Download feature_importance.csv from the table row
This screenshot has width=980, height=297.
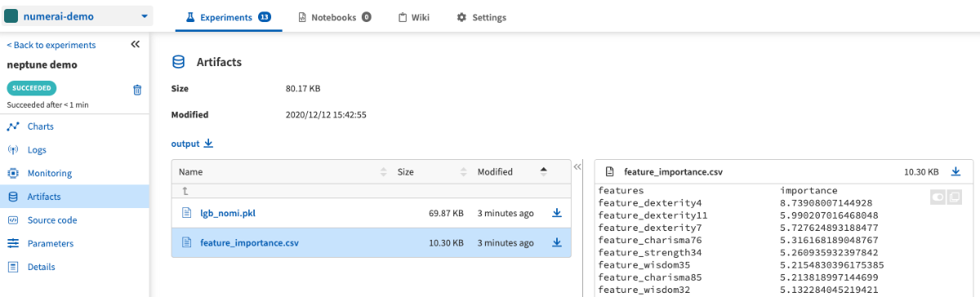[x=557, y=242]
